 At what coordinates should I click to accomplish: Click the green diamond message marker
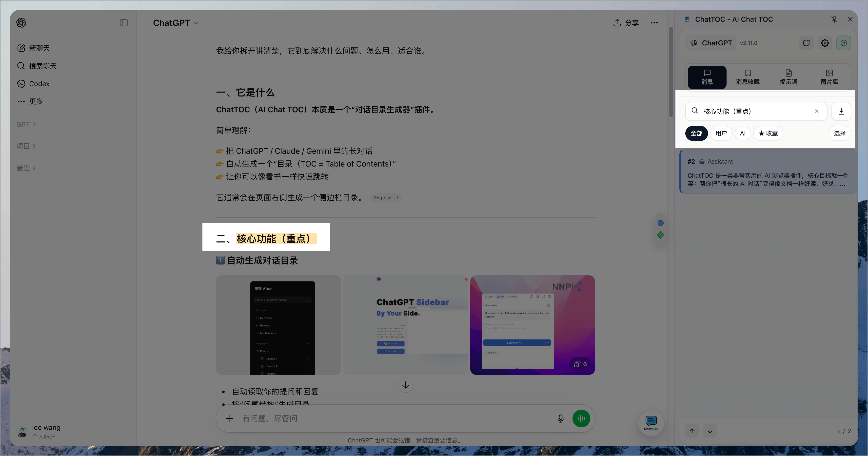pyautogui.click(x=660, y=235)
